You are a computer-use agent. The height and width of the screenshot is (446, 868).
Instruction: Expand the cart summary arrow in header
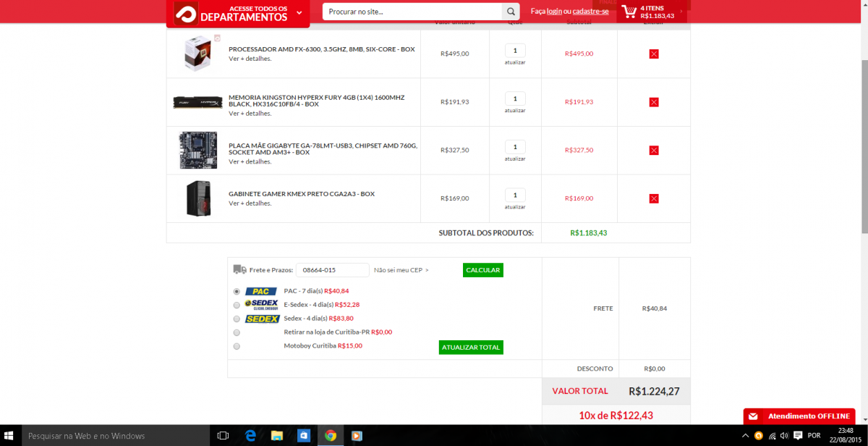681,12
